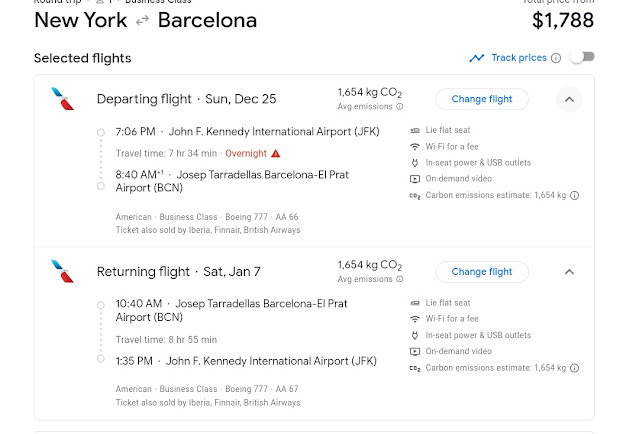Click the overnight warning triangle icon
Image resolution: width=639 pixels, height=434 pixels.
[276, 153]
